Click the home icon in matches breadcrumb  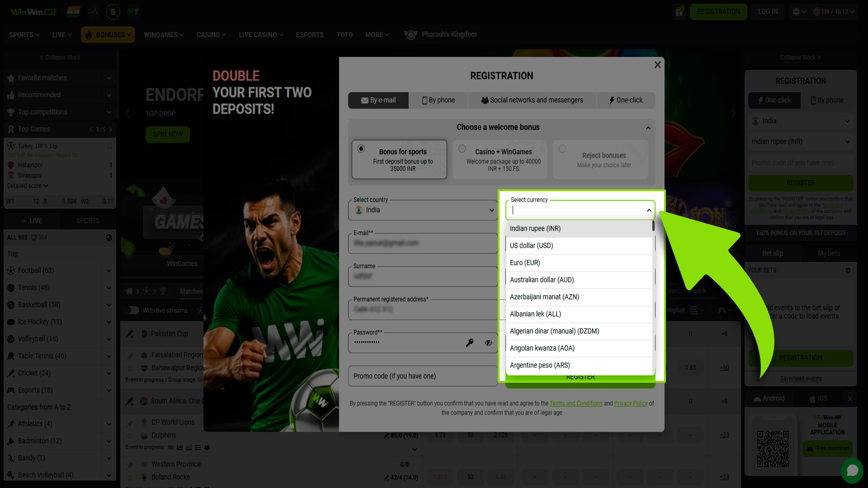click(x=129, y=291)
